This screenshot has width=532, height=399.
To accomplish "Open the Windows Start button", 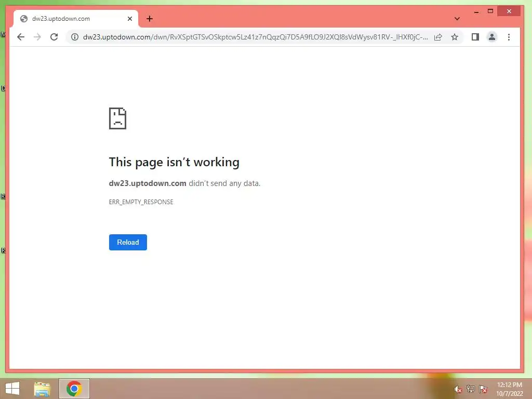I will (12, 389).
